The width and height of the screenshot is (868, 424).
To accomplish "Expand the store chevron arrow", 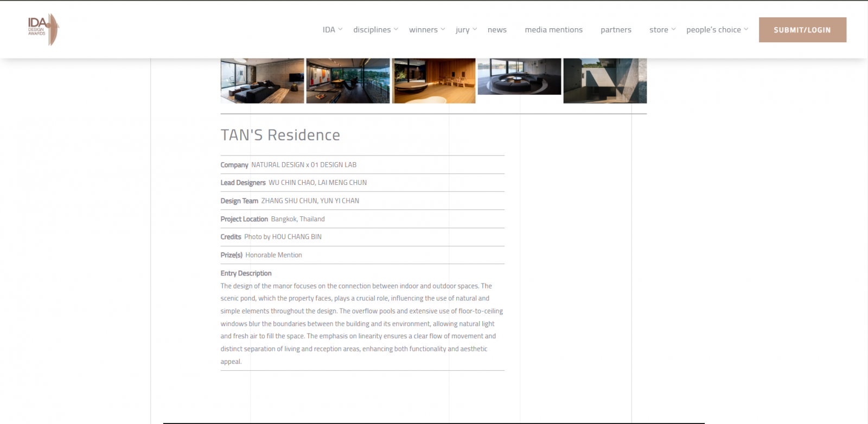I will click(673, 29).
